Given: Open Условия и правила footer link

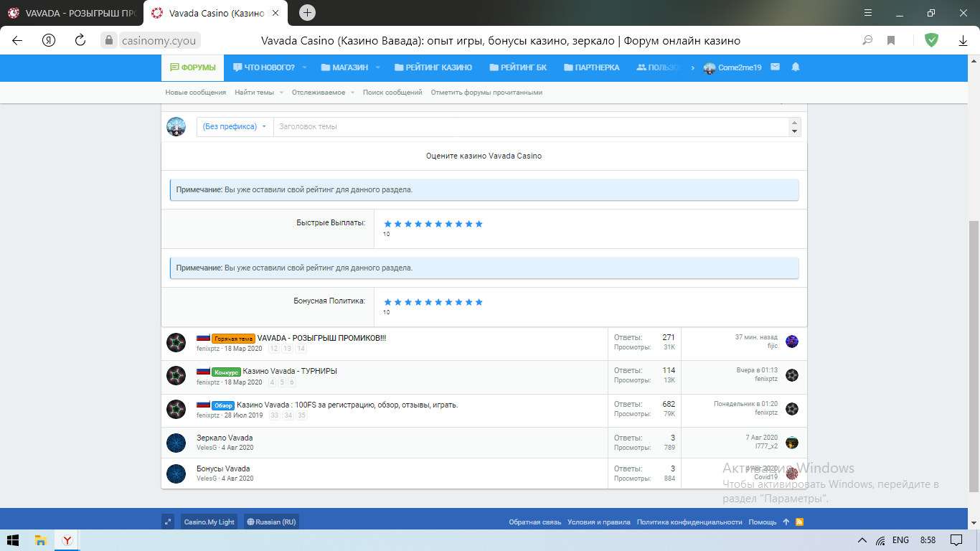Looking at the screenshot, I should point(599,522).
